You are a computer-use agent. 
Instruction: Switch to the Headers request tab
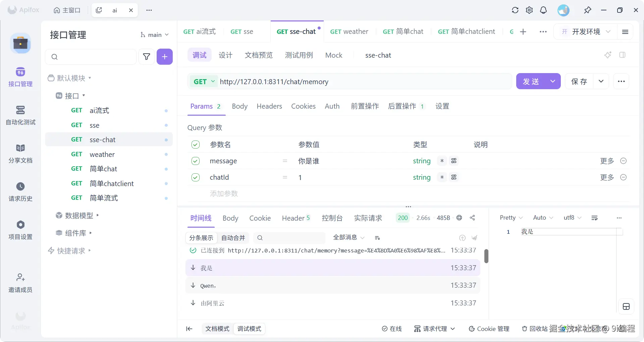click(269, 106)
